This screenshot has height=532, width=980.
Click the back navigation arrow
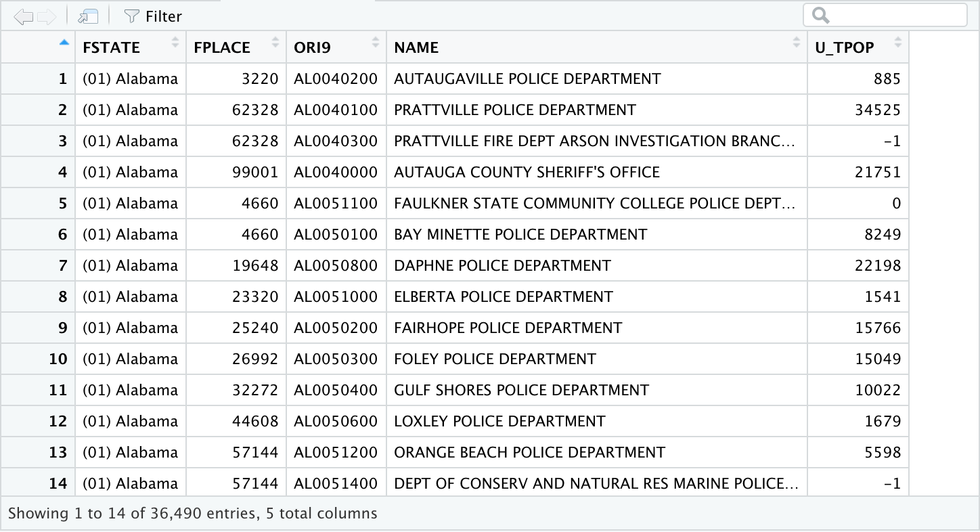(22, 16)
